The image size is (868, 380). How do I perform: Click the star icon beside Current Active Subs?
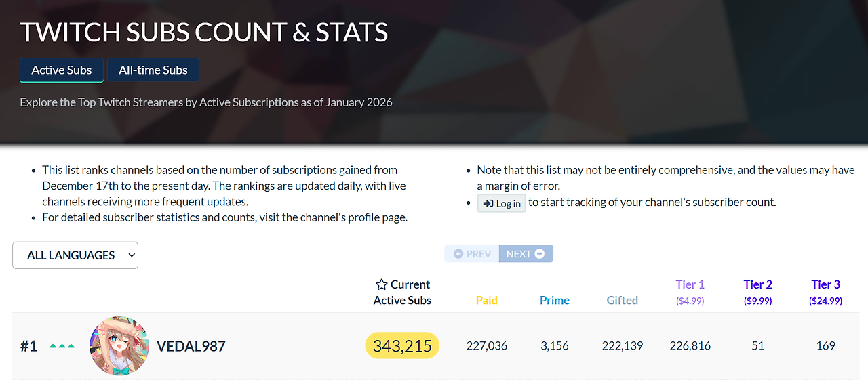pyautogui.click(x=382, y=284)
